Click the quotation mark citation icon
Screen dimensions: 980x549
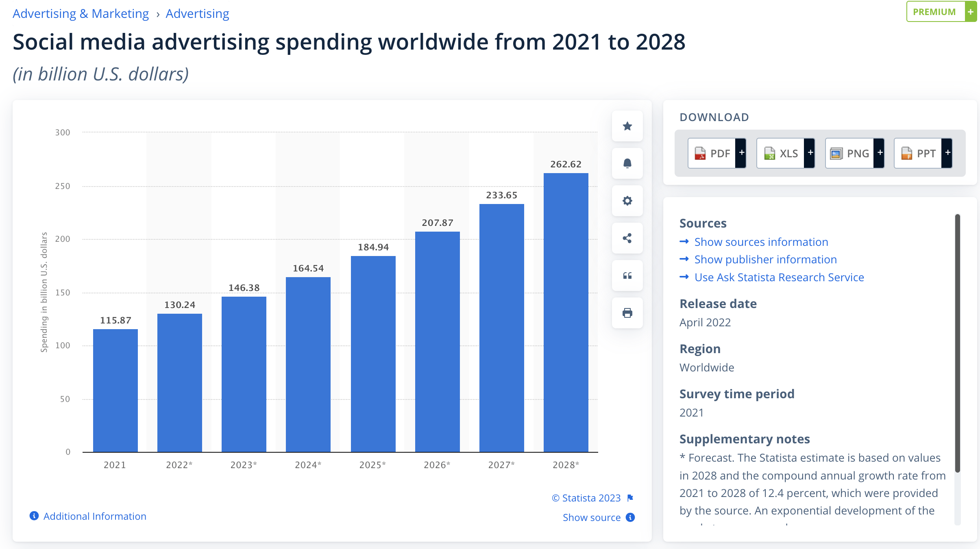click(x=627, y=276)
